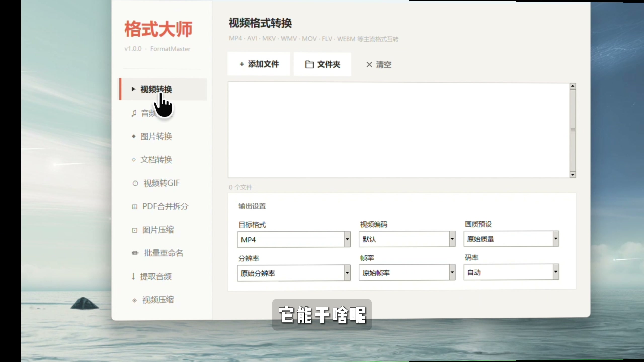Click the diamond icon beside 图片转换

[134, 137]
